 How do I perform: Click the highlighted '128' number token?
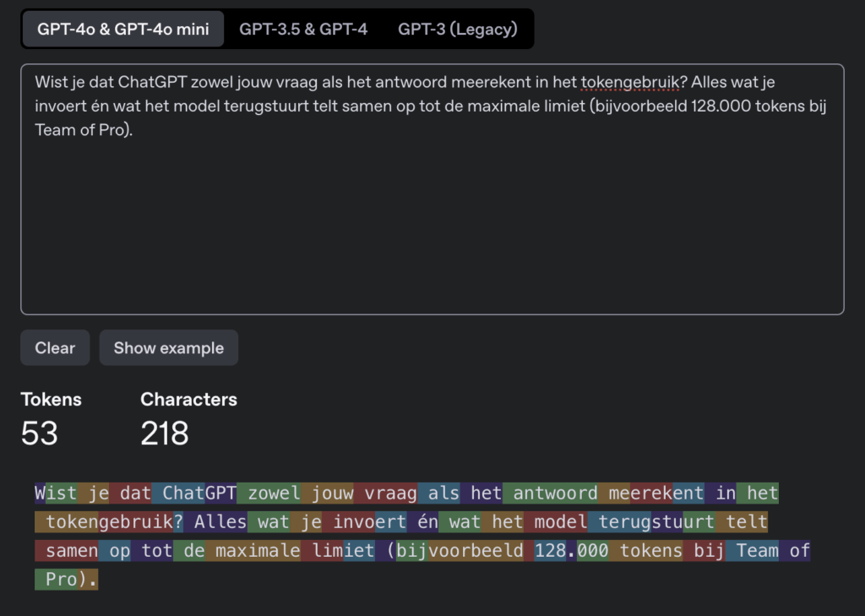coord(549,551)
